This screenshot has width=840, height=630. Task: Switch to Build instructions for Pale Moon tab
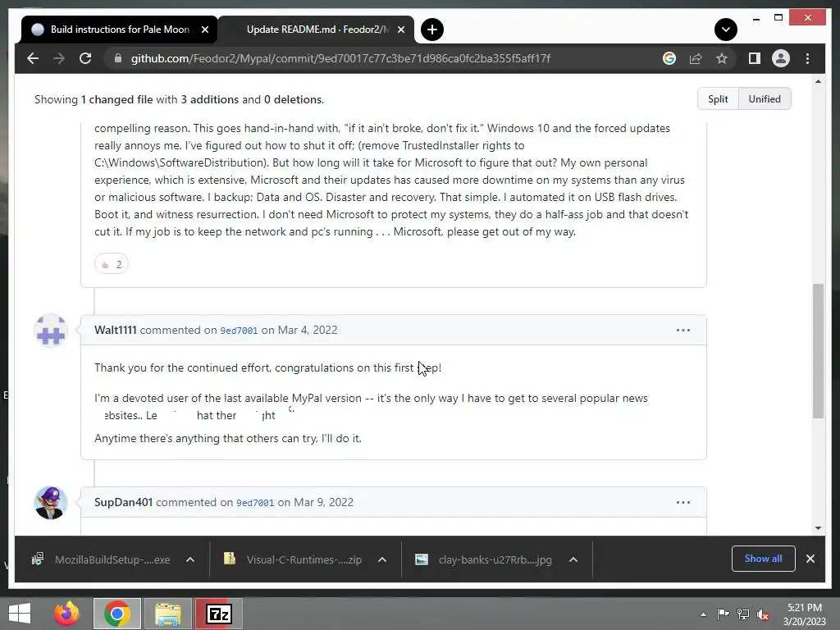[x=119, y=30]
